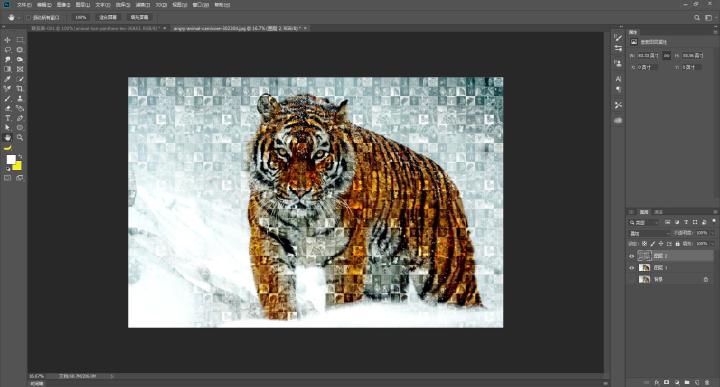720x387 pixels.
Task: Open the crossed tools panel icon
Action: click(618, 105)
